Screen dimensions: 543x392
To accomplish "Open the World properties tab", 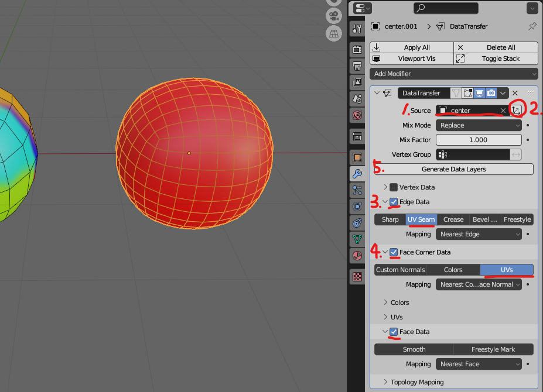I will pos(357,115).
